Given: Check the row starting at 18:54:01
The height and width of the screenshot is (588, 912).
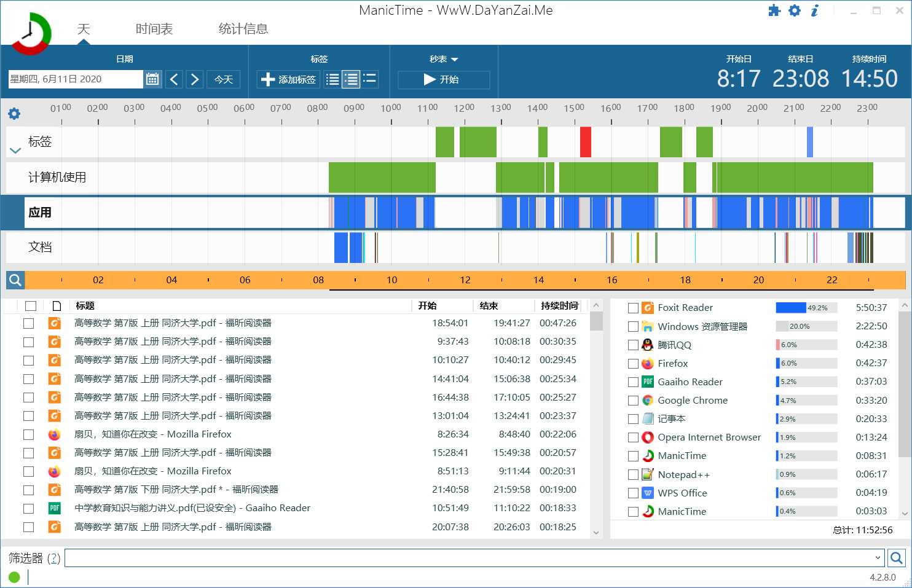Looking at the screenshot, I should (x=28, y=323).
